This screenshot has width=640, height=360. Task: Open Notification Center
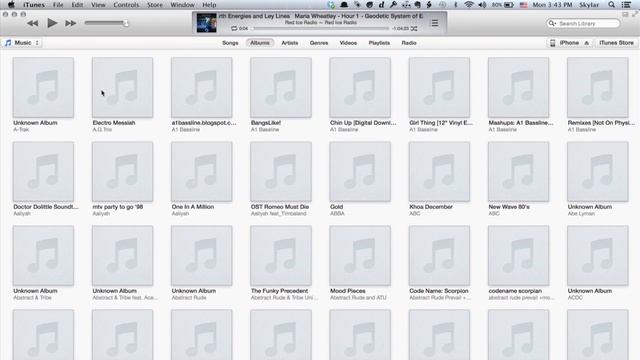pyautogui.click(x=627, y=5)
